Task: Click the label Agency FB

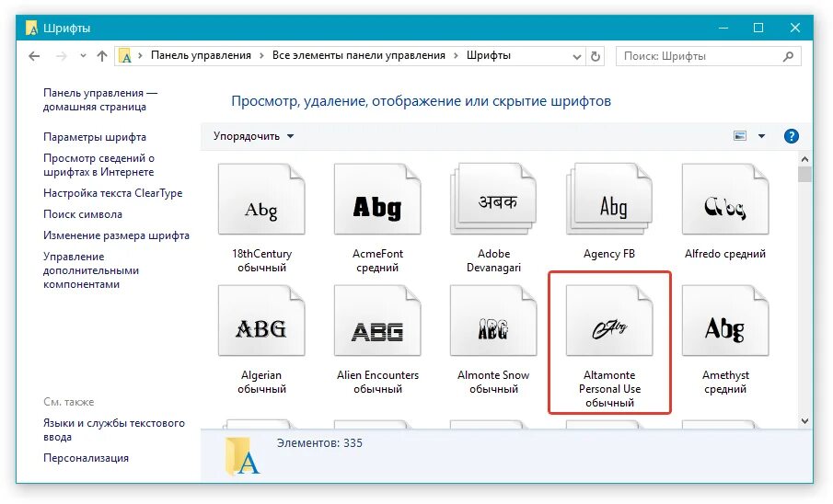Action: click(609, 254)
